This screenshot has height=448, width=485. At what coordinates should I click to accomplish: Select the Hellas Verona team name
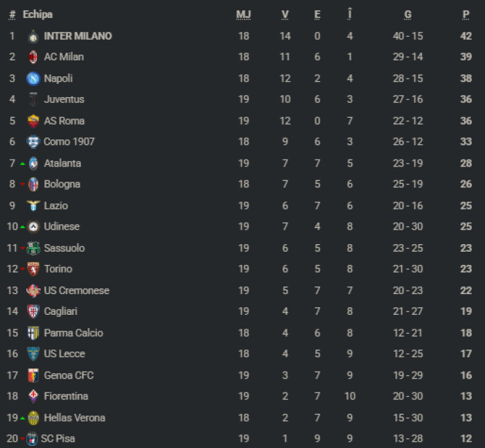[x=74, y=417]
